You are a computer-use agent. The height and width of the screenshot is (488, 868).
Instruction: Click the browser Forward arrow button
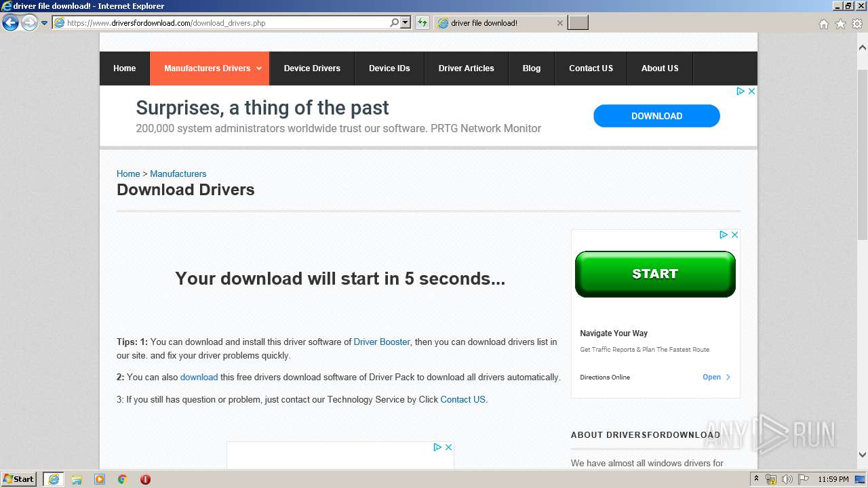29,23
